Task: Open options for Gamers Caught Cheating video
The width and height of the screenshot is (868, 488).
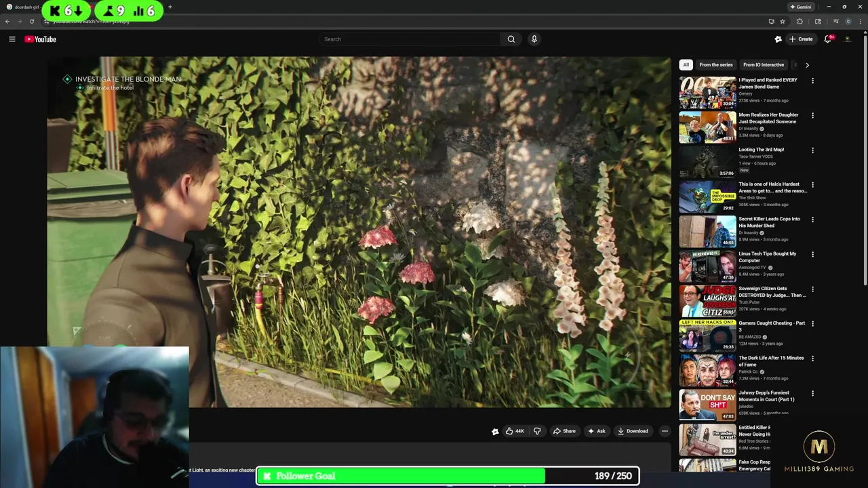Action: pos(812,324)
